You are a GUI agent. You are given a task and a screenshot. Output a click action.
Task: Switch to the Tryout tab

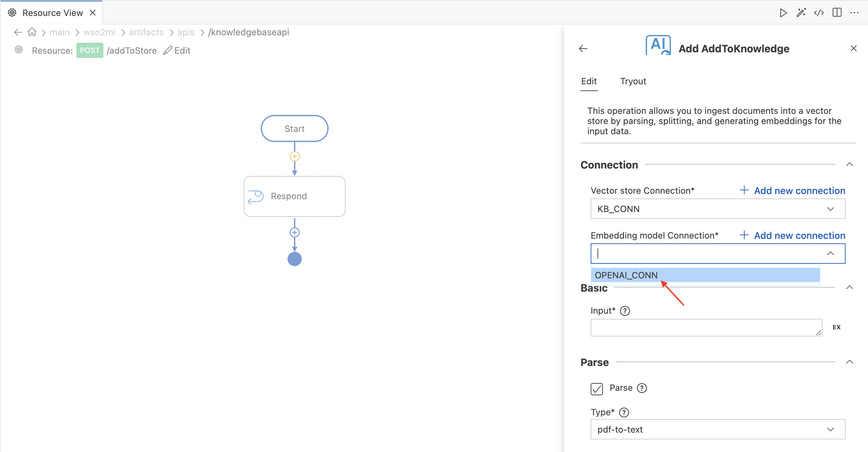click(633, 81)
